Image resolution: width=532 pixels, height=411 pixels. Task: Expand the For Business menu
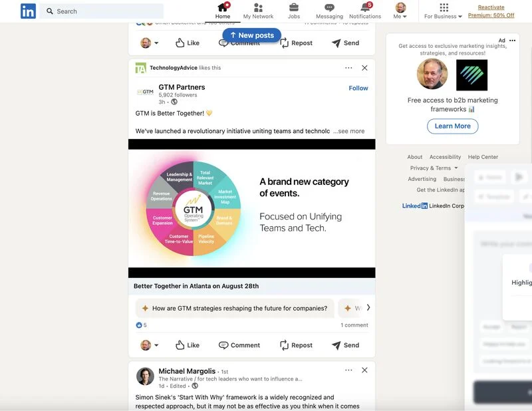tap(443, 11)
